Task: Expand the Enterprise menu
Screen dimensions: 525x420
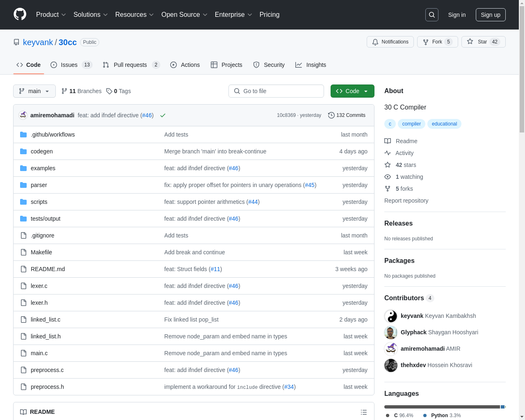Action: pos(233,15)
